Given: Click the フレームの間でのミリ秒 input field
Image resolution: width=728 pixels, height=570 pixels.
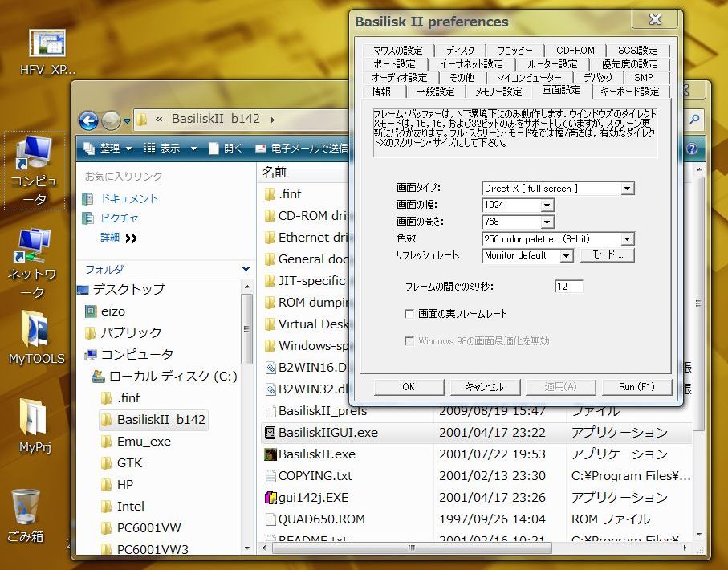Looking at the screenshot, I should 569,286.
